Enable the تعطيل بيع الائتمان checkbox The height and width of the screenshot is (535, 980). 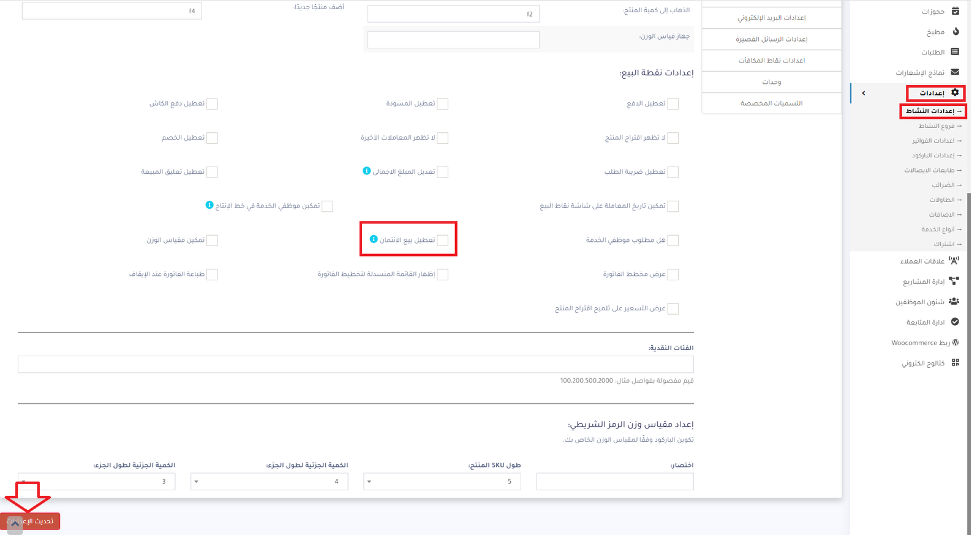point(443,241)
